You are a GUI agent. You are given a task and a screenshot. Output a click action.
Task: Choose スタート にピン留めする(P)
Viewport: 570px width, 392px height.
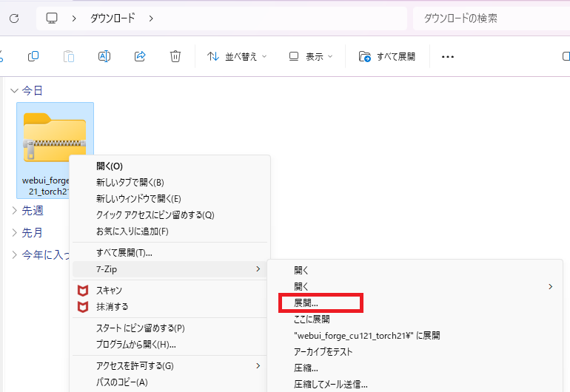point(170,328)
